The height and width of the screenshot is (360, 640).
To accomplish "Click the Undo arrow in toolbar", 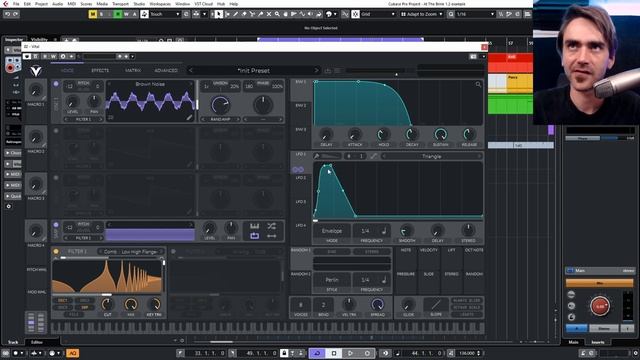I will [7, 14].
